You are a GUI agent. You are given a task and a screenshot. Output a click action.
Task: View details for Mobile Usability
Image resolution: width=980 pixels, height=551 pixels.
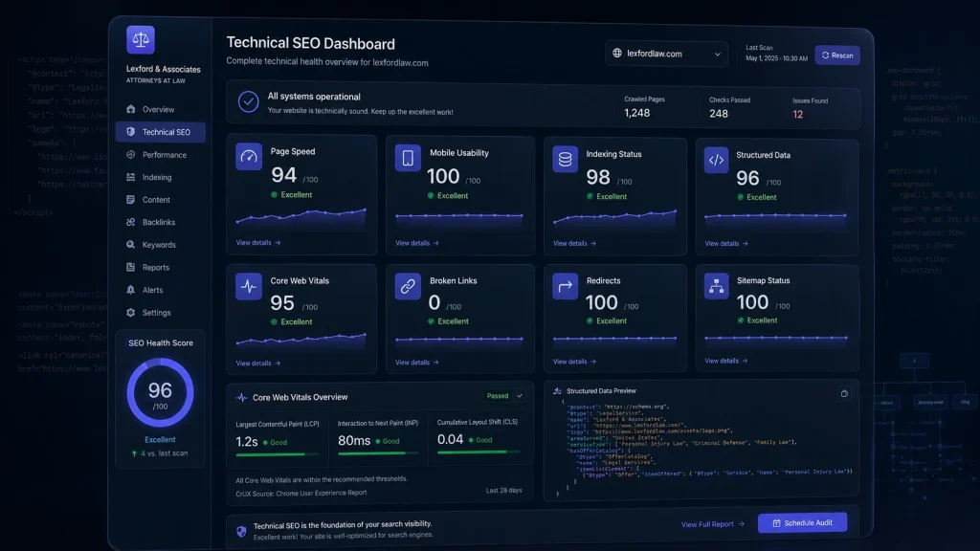point(417,243)
